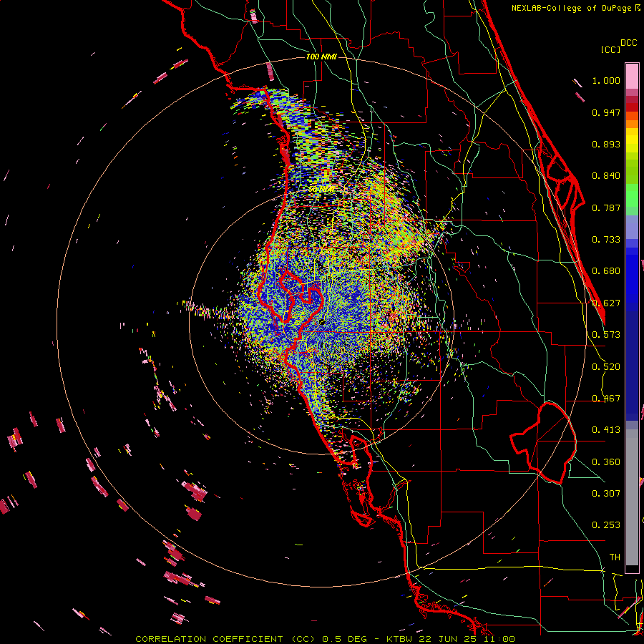Pick the pink segment of color bar
This screenshot has width=644, height=644.
click(x=632, y=76)
